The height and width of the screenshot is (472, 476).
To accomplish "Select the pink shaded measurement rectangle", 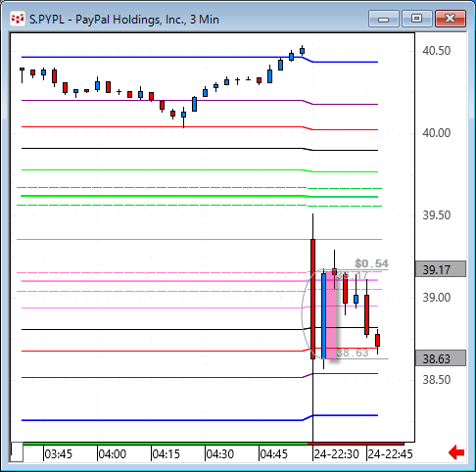I will pyautogui.click(x=331, y=315).
